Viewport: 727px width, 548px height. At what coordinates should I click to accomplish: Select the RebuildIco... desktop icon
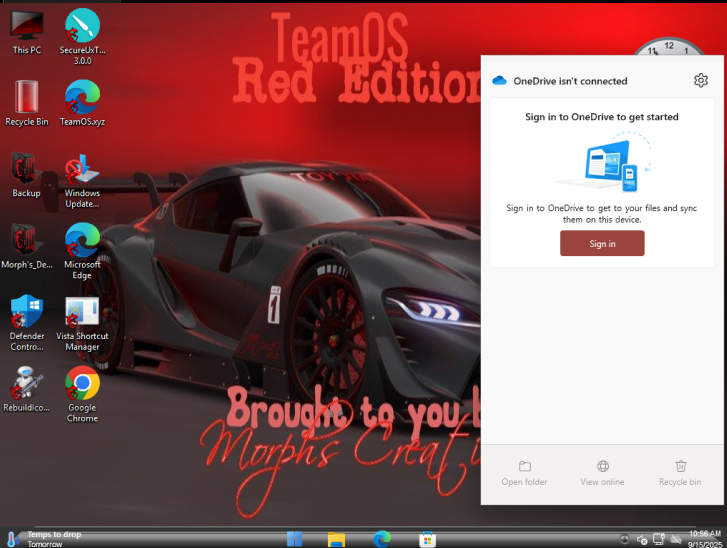pos(27,389)
